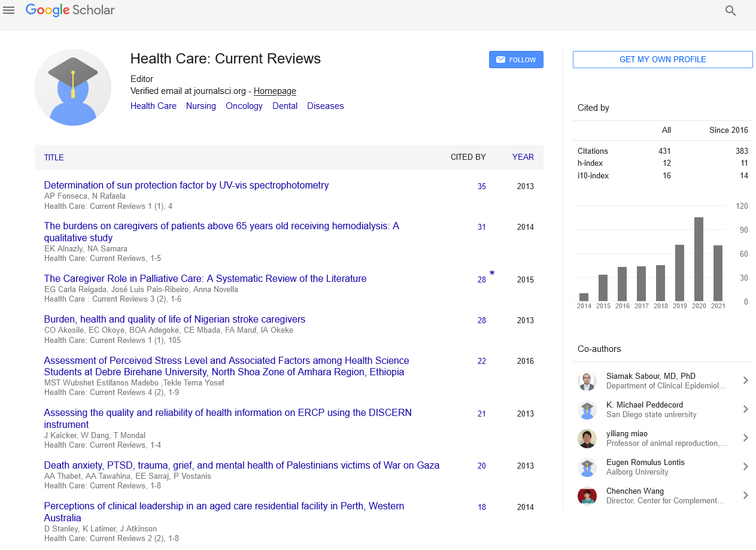The height and width of the screenshot is (550, 756).
Task: Click Siamak Sabour's profile photo
Action: tap(587, 381)
